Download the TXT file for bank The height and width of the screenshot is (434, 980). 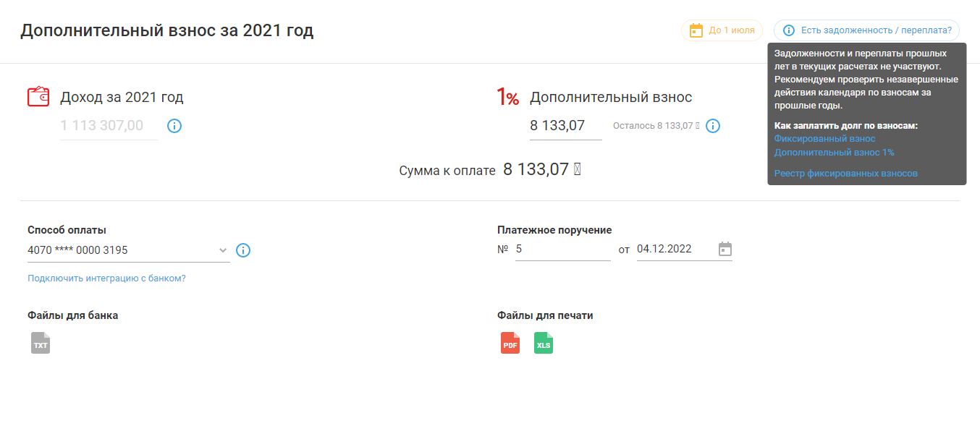[41, 343]
